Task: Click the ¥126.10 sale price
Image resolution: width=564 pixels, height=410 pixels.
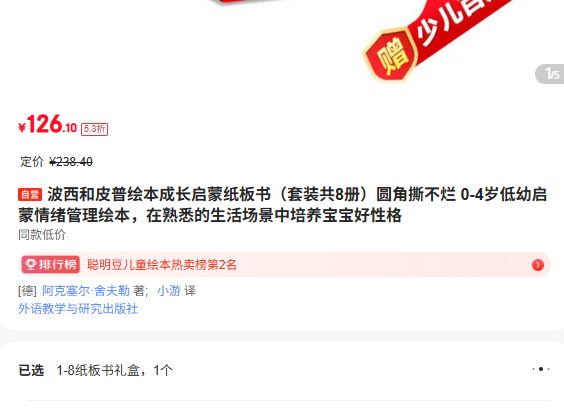Action: tap(47, 124)
